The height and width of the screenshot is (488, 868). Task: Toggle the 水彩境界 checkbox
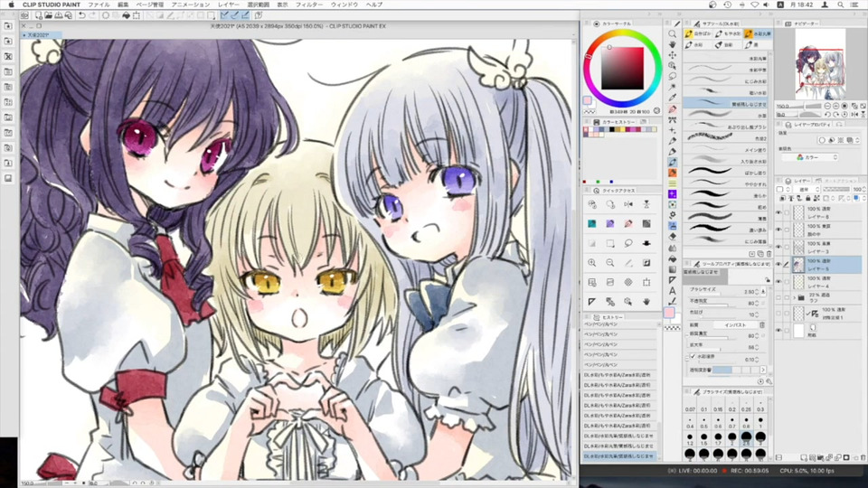point(693,356)
